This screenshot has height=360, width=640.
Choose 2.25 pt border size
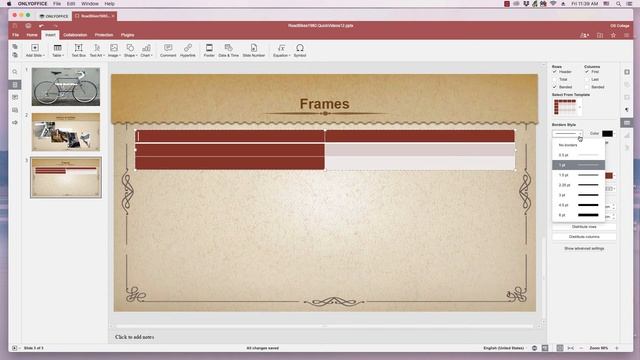pyautogui.click(x=578, y=185)
